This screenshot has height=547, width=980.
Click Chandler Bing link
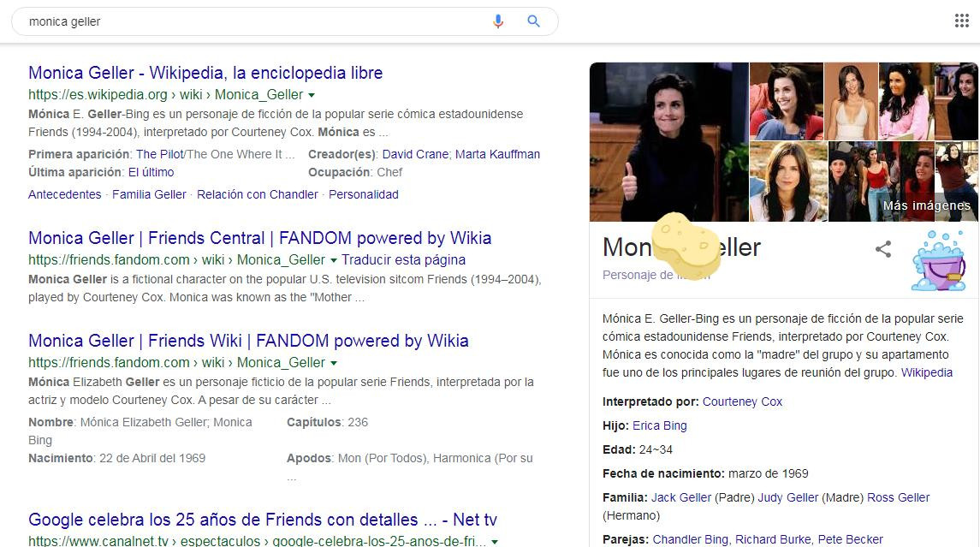[x=691, y=539]
